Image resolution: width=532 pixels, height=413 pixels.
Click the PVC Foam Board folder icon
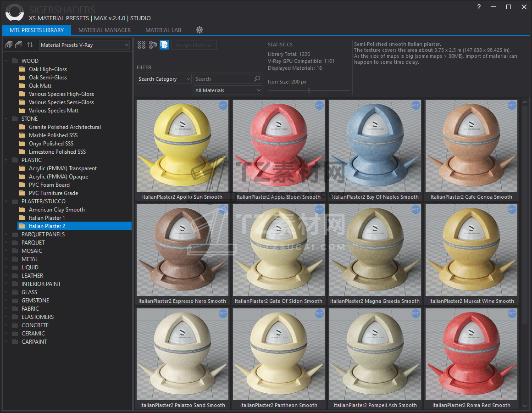tap(22, 184)
